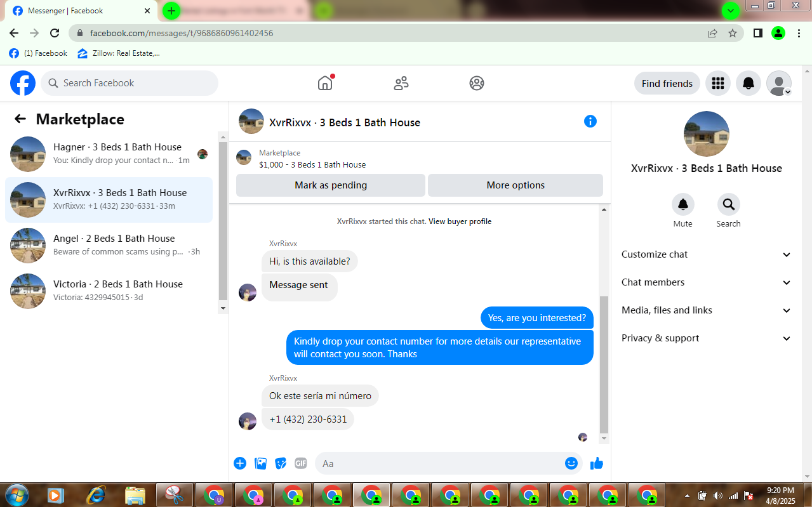Open the View buyer profile link
Viewport: 812px width, 507px height.
[x=460, y=221]
